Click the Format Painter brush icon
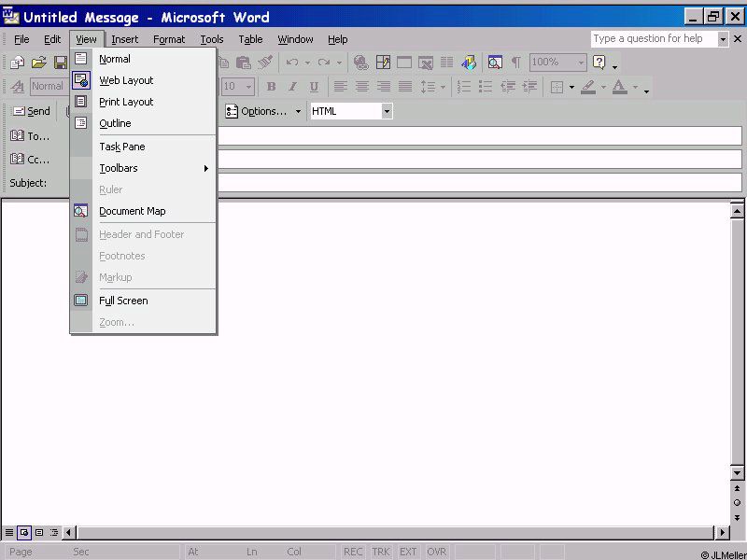This screenshot has width=747, height=560. point(265,63)
